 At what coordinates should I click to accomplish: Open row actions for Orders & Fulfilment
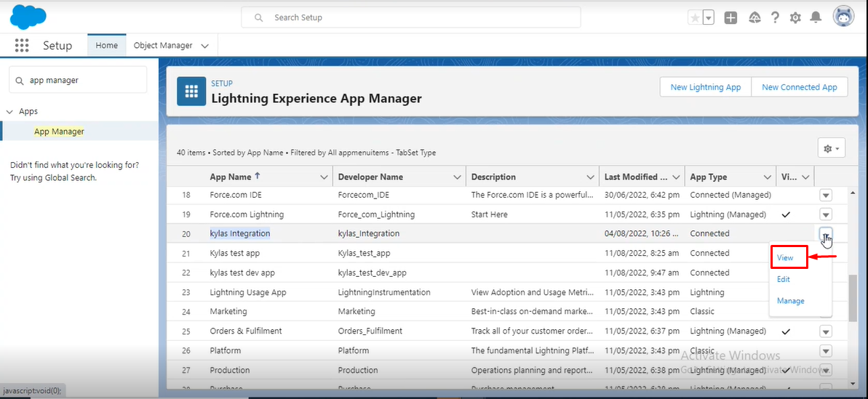pyautogui.click(x=825, y=331)
